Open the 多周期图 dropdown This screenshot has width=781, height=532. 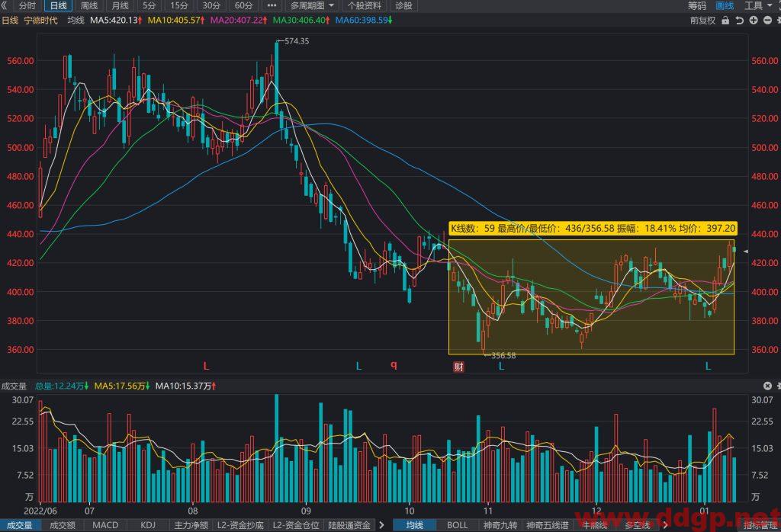pyautogui.click(x=312, y=5)
